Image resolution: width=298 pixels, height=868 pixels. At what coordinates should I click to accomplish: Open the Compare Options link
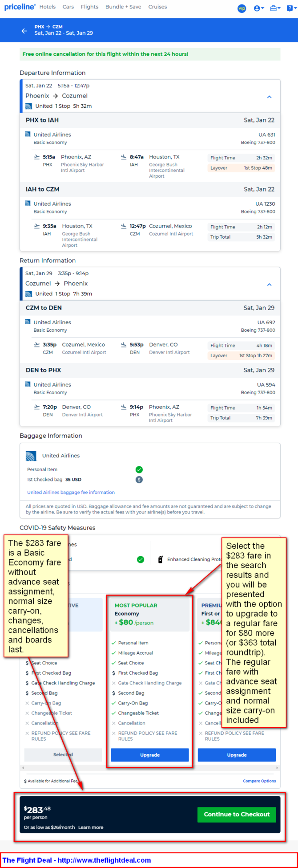[259, 781]
